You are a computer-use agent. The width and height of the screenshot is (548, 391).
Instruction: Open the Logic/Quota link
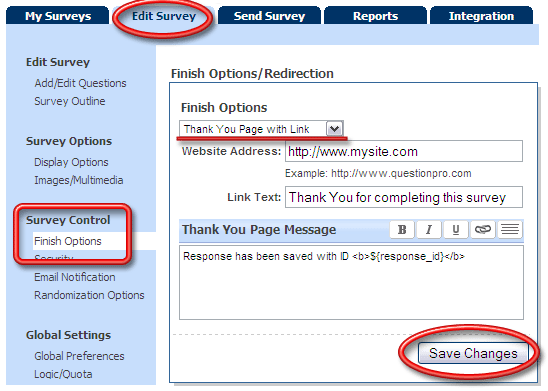pos(63,374)
